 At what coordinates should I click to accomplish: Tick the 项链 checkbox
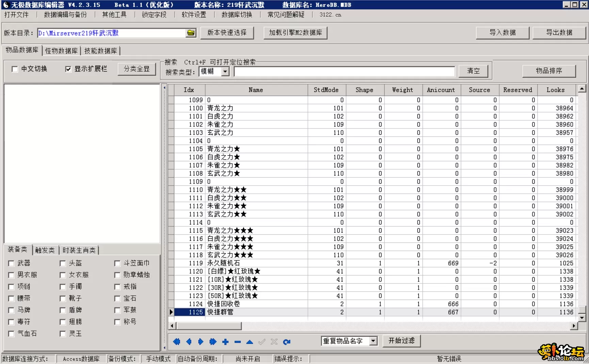[11, 287]
